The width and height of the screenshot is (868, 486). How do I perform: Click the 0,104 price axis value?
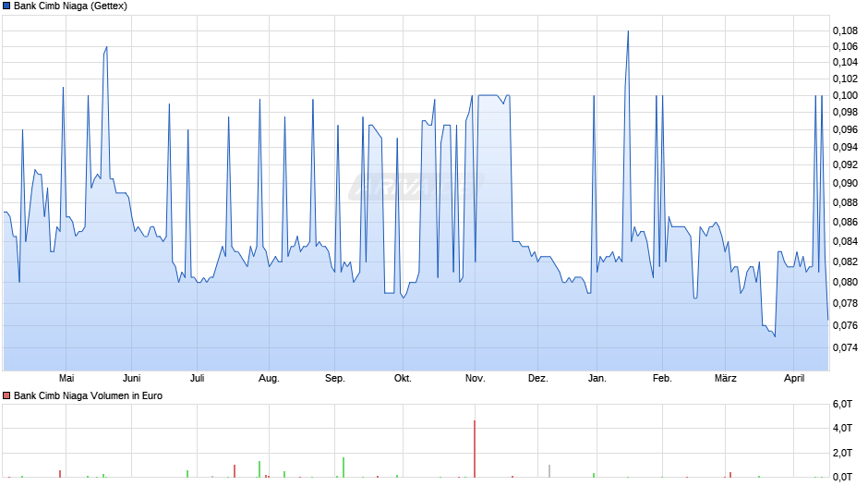tap(845, 62)
